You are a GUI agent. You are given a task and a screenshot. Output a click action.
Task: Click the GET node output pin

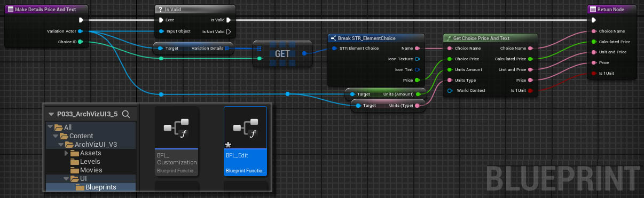pos(304,53)
